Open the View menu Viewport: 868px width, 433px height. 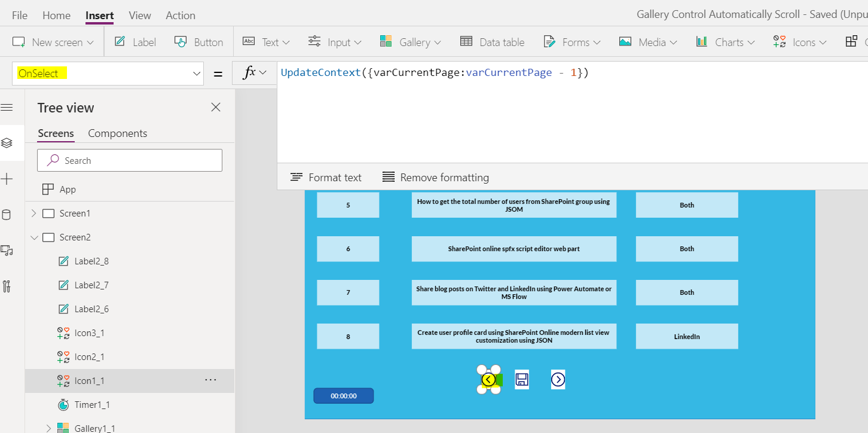[139, 15]
